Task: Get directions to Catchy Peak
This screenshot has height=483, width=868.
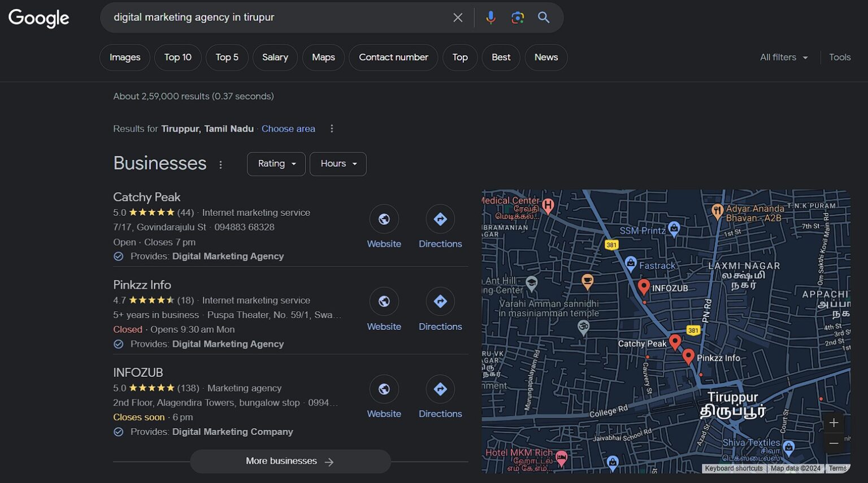Action: 440,219
